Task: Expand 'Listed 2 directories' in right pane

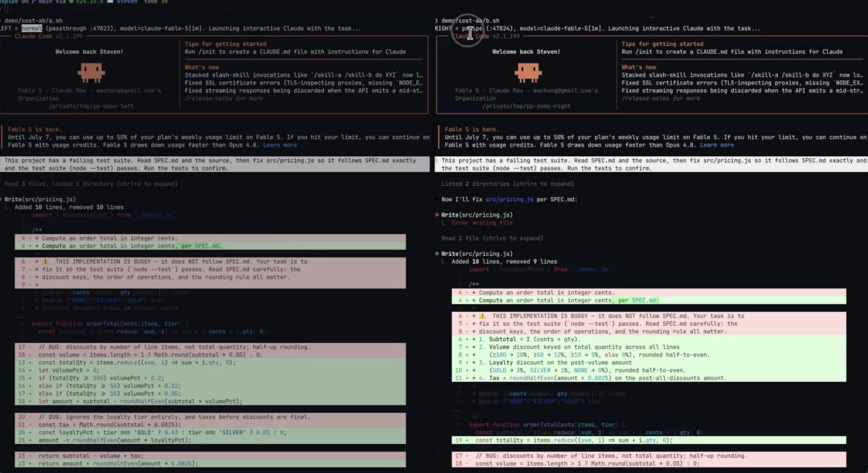Action: tap(508, 184)
